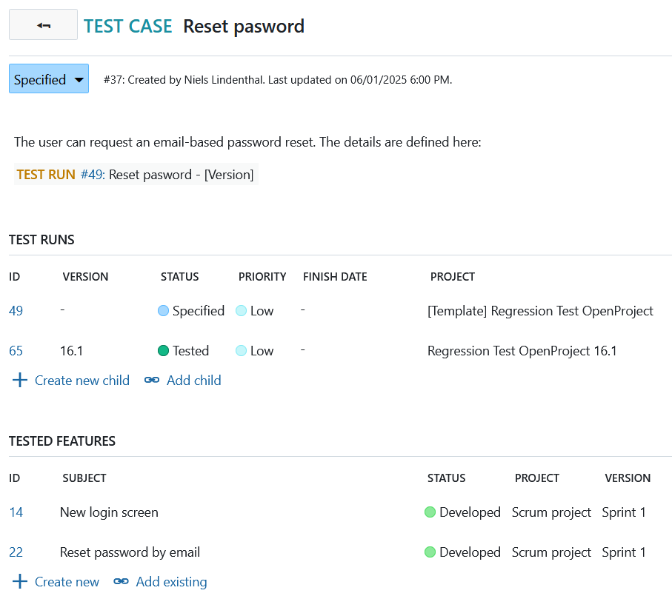This screenshot has width=672, height=616.
Task: Select the plus icon next to Create new
Action: [x=19, y=582]
